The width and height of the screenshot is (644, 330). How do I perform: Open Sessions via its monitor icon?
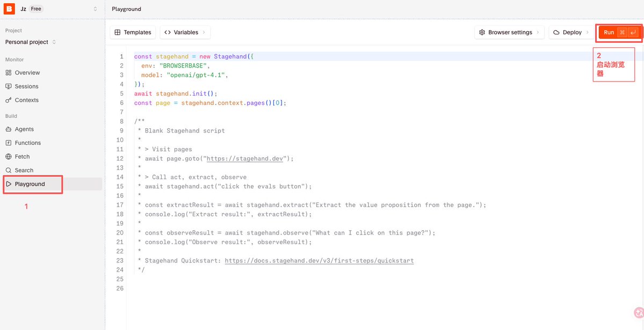8,86
